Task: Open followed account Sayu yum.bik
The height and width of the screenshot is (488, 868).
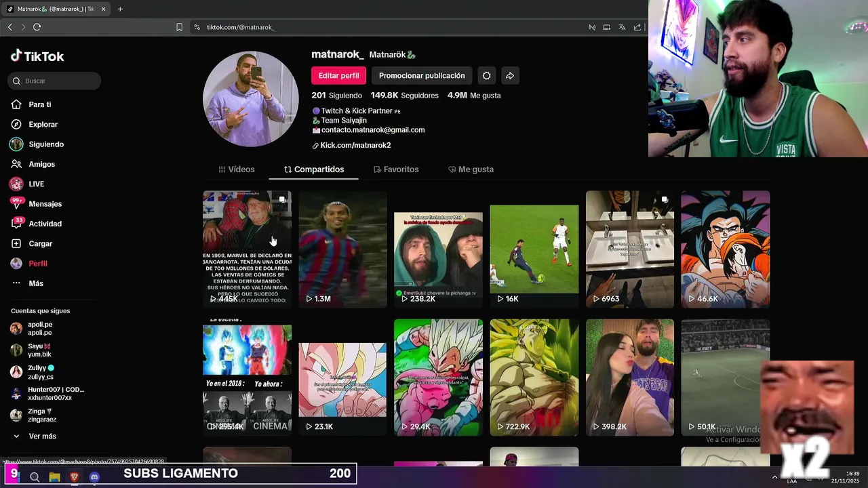Action: 31,350
